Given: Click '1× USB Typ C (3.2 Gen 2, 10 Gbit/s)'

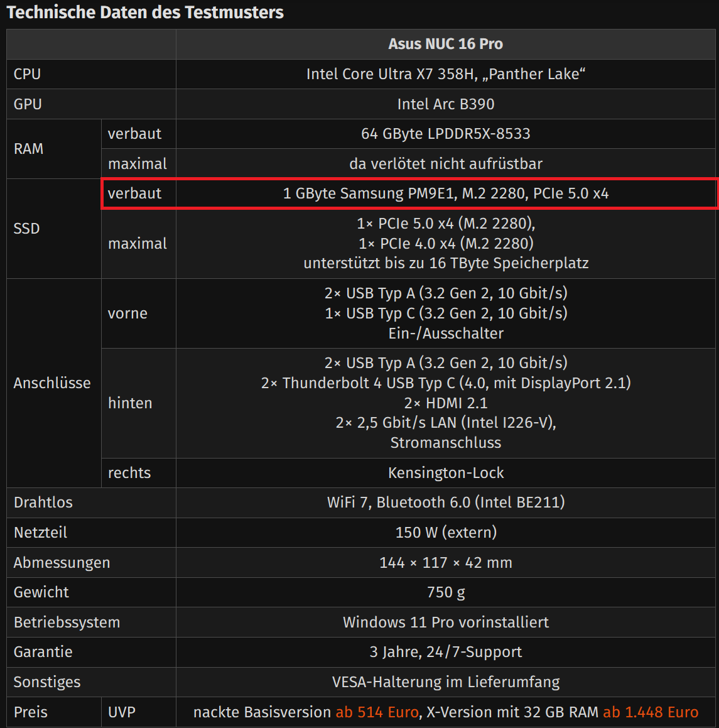Looking at the screenshot, I should (446, 313).
